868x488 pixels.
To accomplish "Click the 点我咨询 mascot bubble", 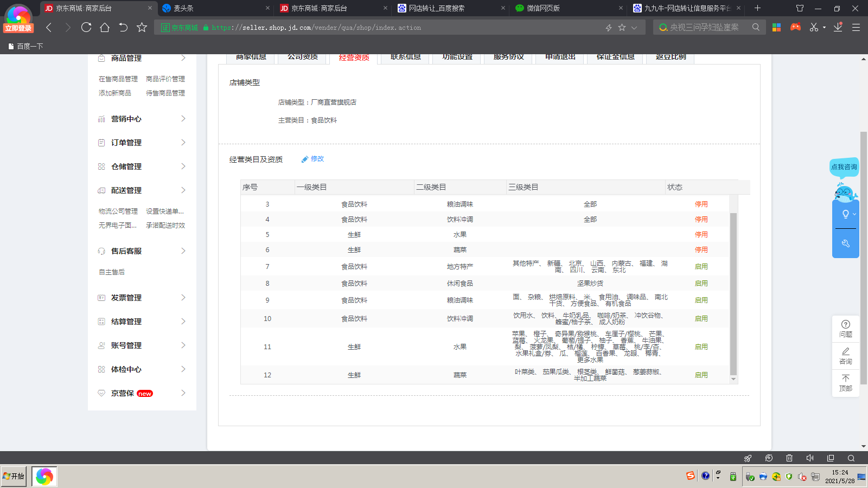I will (x=844, y=167).
